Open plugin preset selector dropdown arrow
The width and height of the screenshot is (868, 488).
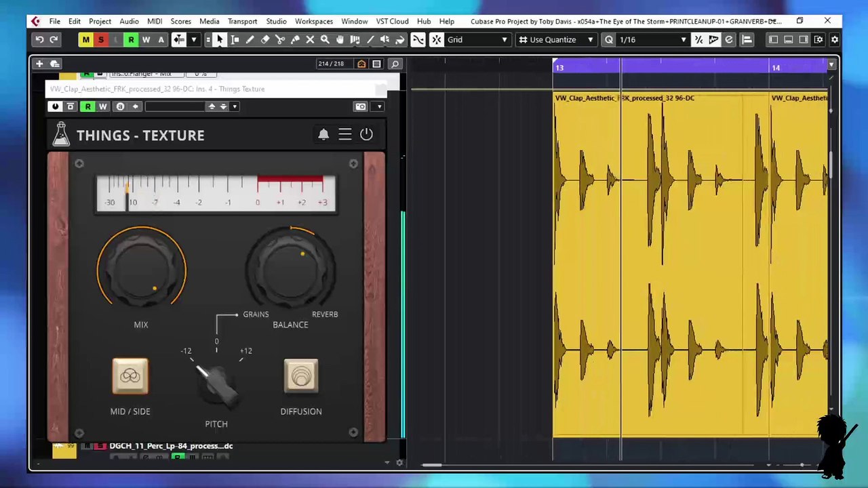[x=235, y=106]
